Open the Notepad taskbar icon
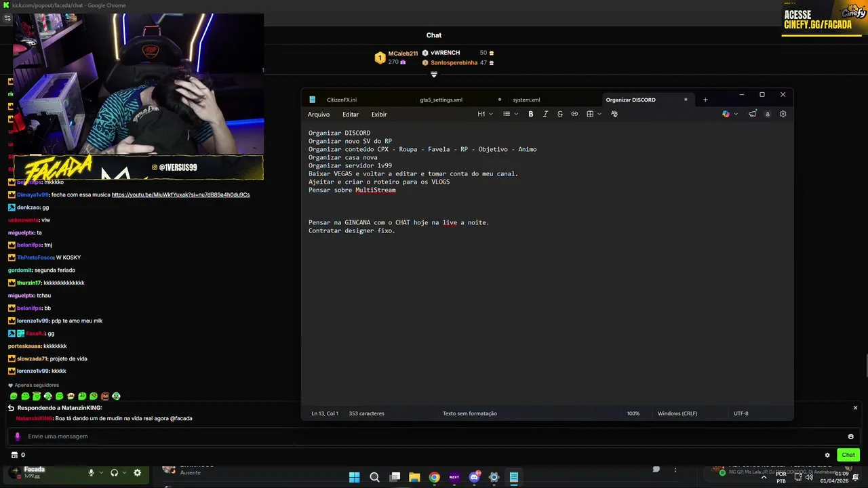The height and width of the screenshot is (488, 868). (514, 477)
